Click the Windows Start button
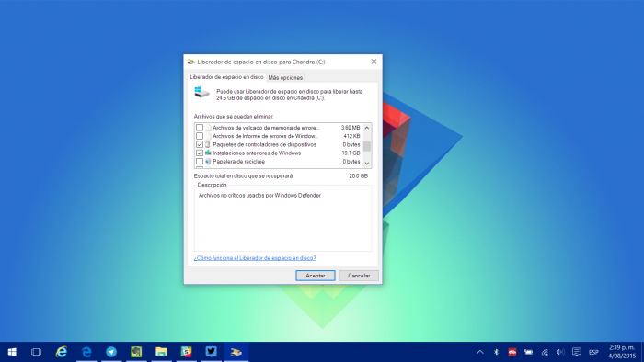Image resolution: width=644 pixels, height=362 pixels. coord(12,352)
